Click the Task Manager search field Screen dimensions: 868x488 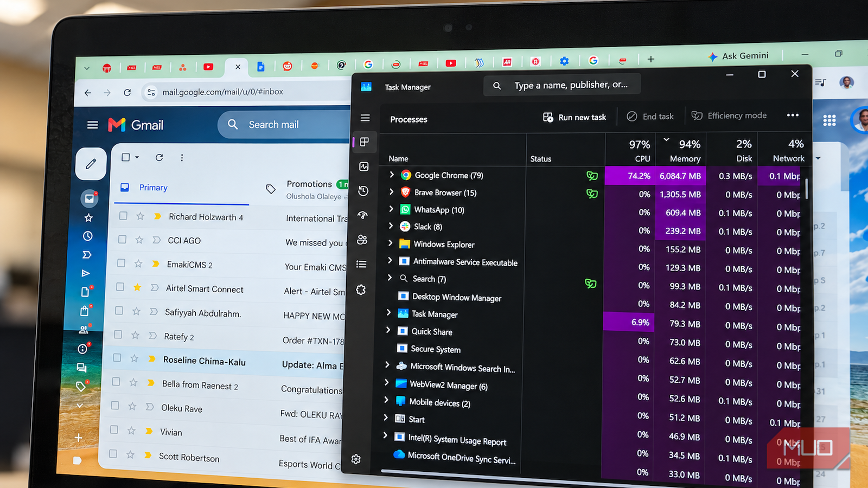[562, 85]
